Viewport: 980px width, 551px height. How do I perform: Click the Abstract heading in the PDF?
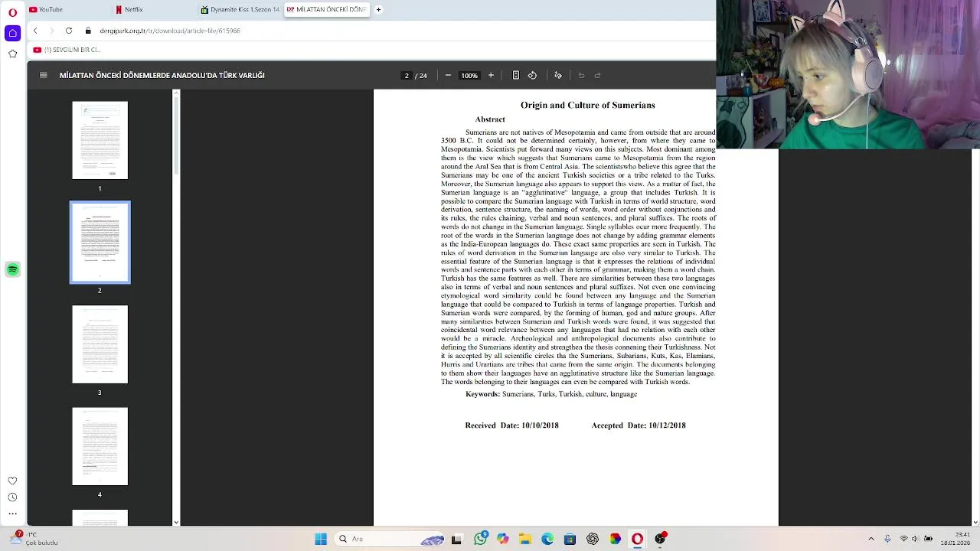pyautogui.click(x=490, y=119)
